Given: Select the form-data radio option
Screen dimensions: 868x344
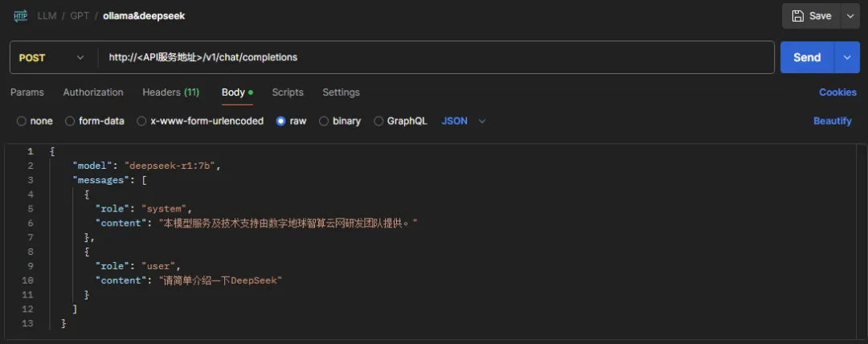Looking at the screenshot, I should tap(71, 121).
